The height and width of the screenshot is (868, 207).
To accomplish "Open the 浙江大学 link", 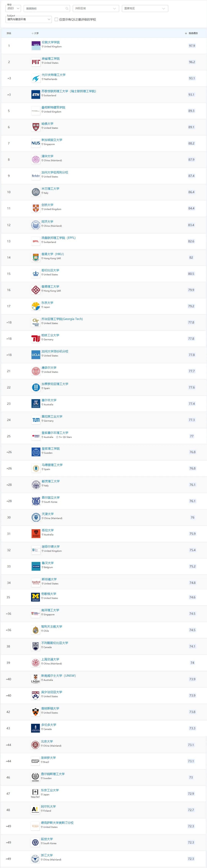I will pos(47,855).
